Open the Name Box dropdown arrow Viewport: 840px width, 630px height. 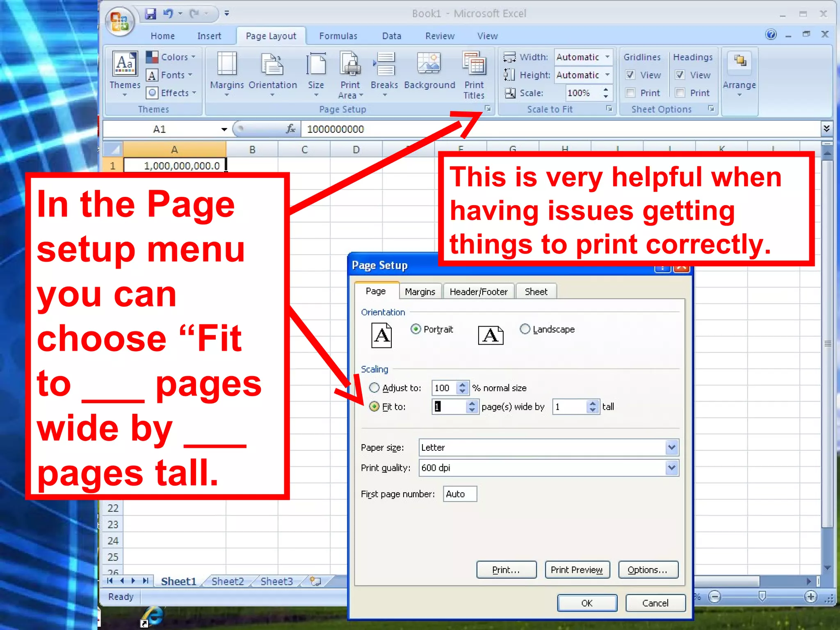(224, 130)
